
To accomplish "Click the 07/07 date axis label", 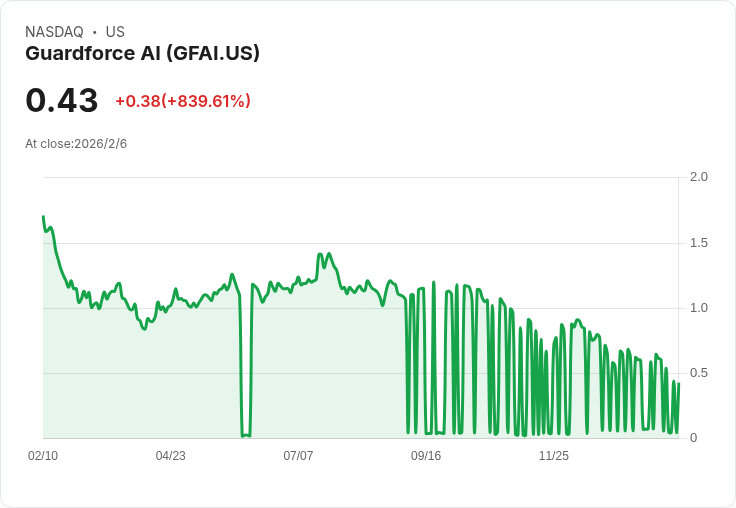I will tap(298, 456).
